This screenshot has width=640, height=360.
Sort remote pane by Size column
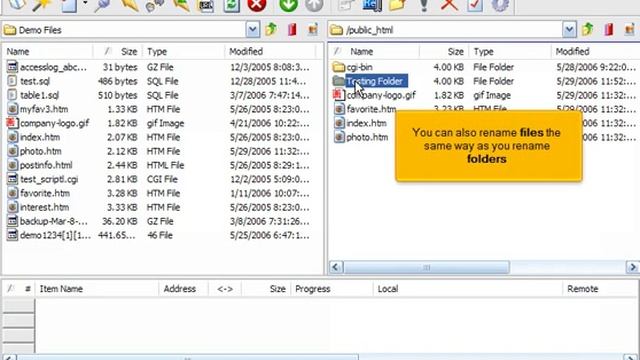pos(444,51)
